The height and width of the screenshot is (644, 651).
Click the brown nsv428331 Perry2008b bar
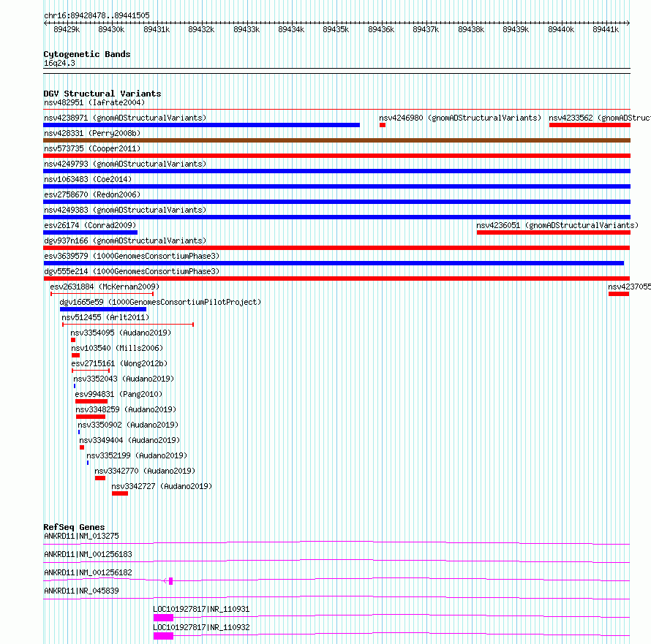(336, 140)
